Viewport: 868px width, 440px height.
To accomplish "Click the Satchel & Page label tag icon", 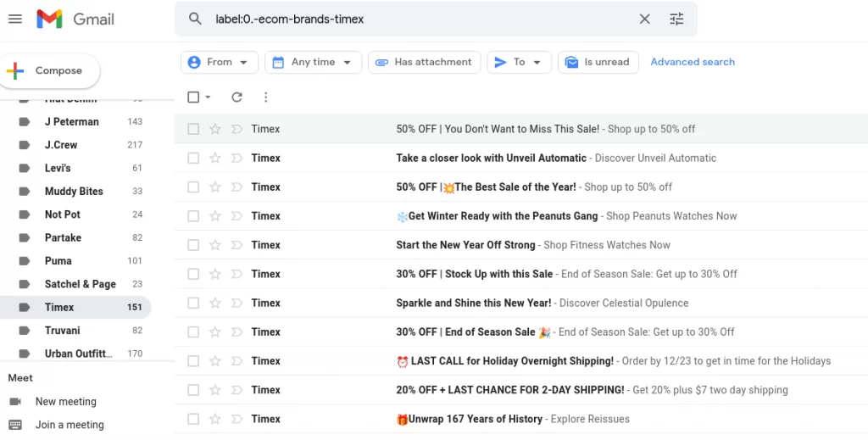I will (25, 285).
